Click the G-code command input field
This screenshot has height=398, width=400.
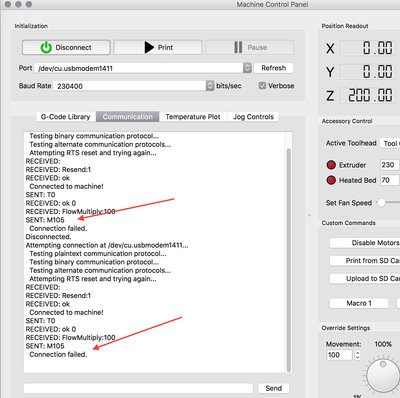click(138, 388)
